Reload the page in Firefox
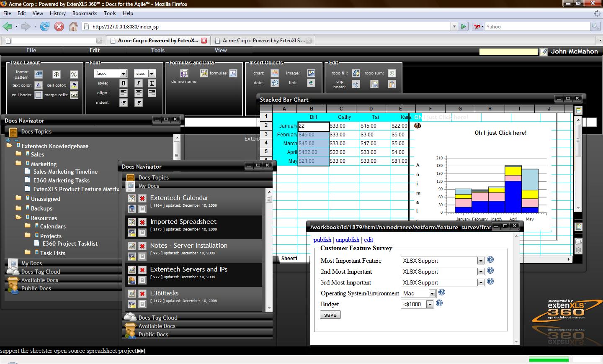The image size is (603, 364). coord(45,26)
